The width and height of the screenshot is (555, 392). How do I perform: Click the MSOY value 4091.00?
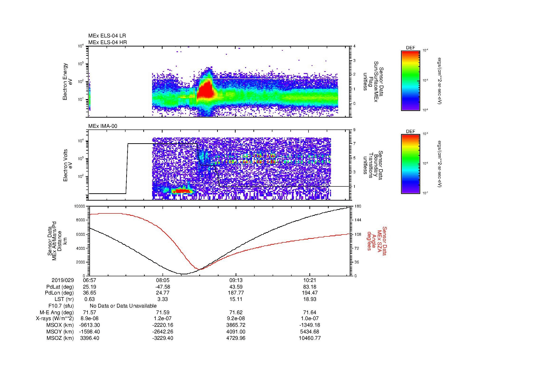[x=236, y=332]
